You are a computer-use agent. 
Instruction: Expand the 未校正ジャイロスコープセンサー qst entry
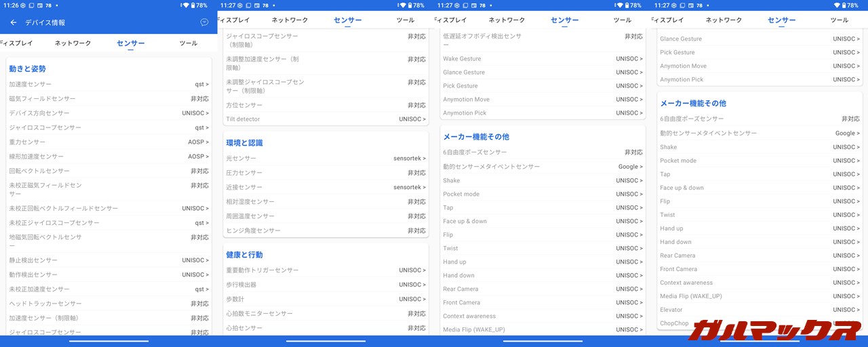point(108,223)
